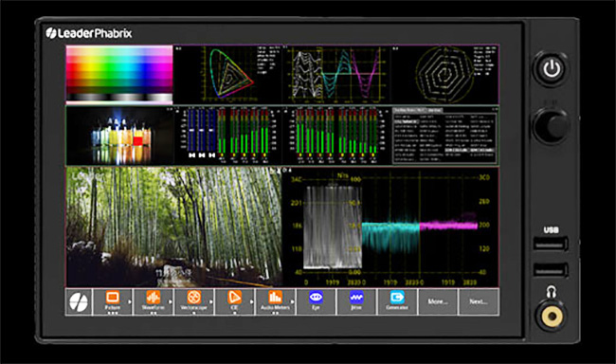This screenshot has width=616, height=364.
Task: Click the Next... button
Action: [479, 301]
